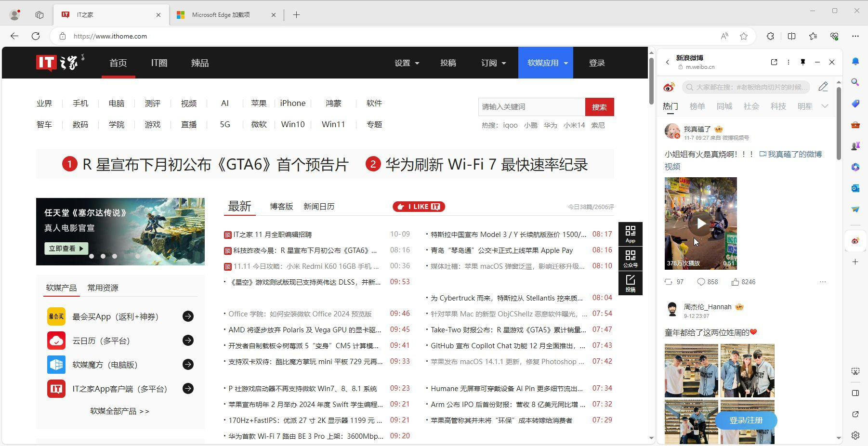Click the red 搜索 button
The image size is (868, 446).
[599, 107]
